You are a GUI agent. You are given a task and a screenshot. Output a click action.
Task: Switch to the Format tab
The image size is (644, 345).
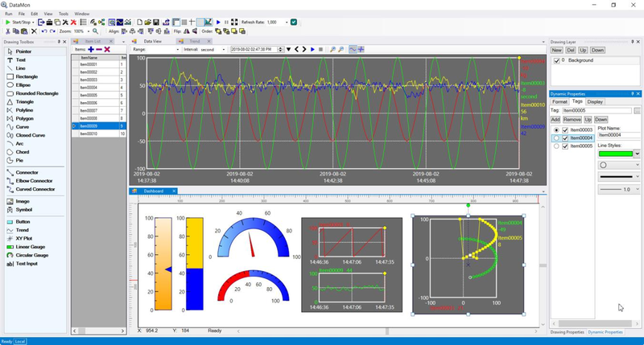tap(559, 102)
